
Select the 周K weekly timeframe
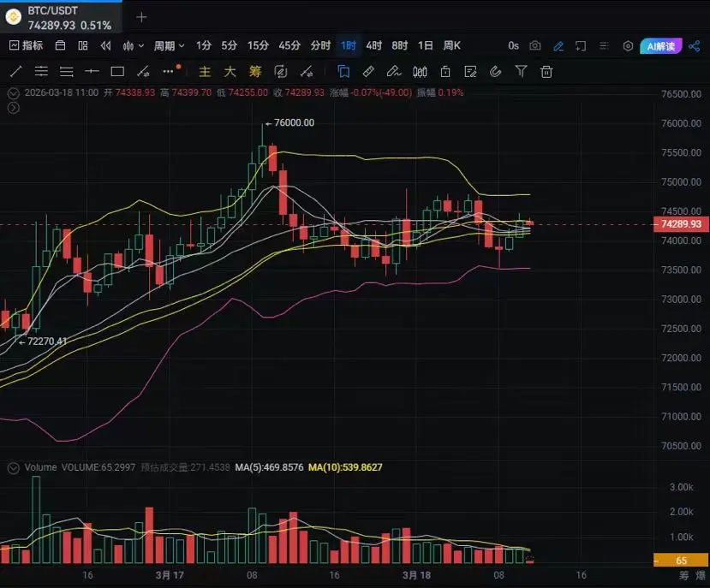tap(452, 45)
